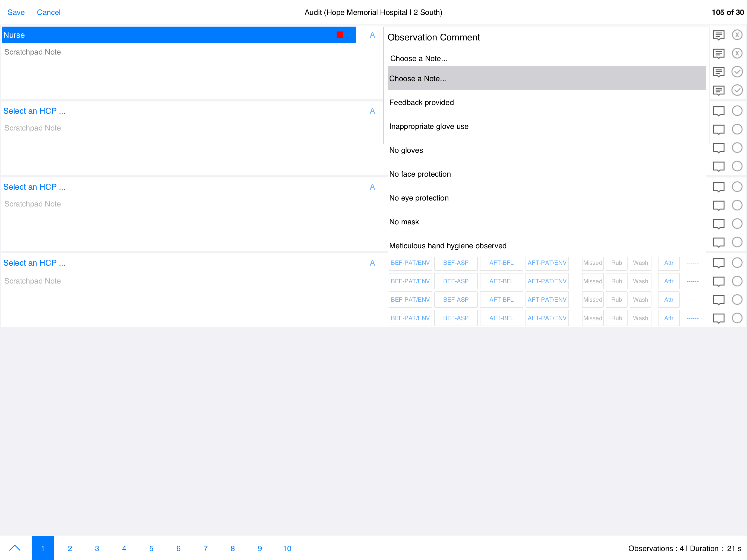Toggle the X-marked circle on Nurse's first row
This screenshot has width=747, height=560.
pyautogui.click(x=737, y=35)
